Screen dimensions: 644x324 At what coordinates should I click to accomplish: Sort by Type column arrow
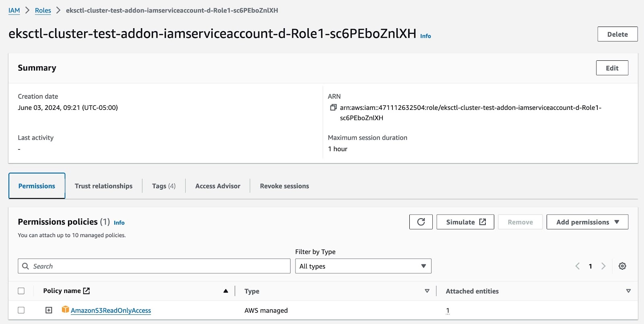point(427,291)
